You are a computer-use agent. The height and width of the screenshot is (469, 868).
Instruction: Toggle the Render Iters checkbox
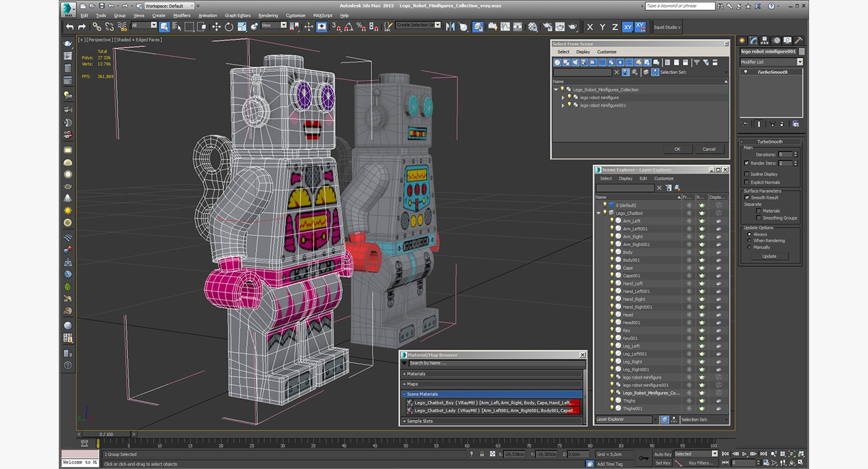click(x=747, y=163)
